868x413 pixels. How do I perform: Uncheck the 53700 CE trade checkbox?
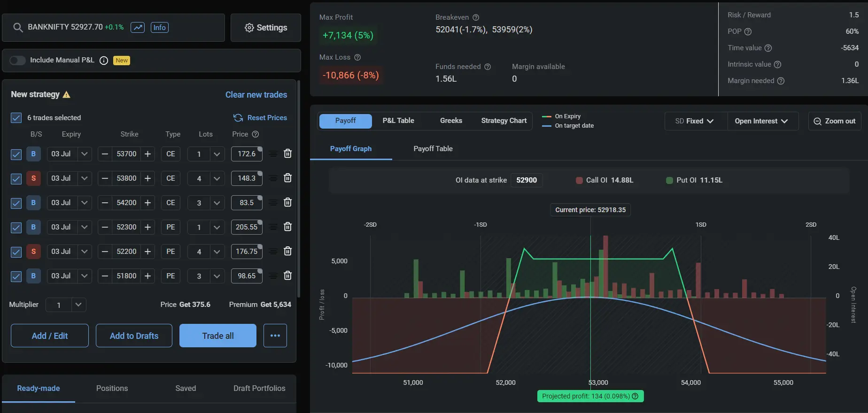tap(16, 154)
